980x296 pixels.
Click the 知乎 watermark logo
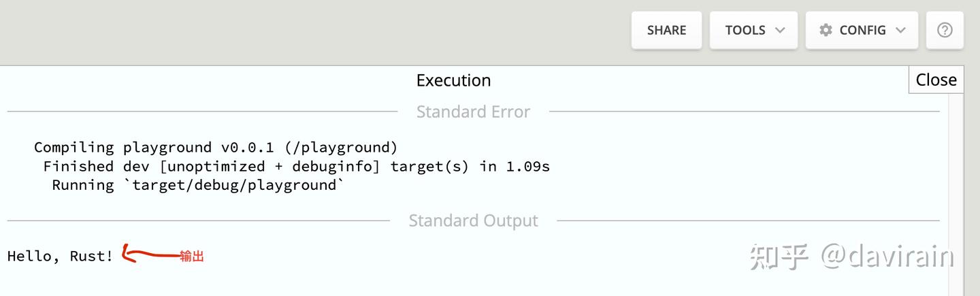tap(779, 257)
